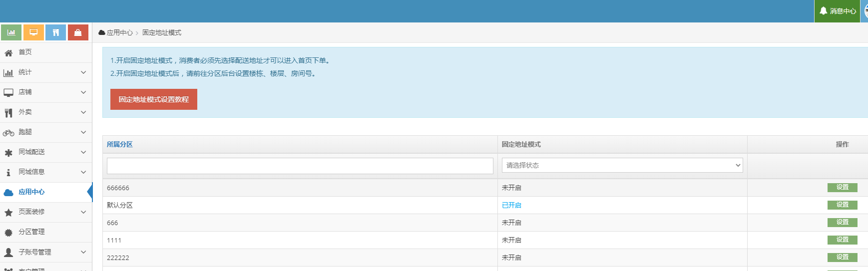Open the 请选择状态 status dropdown
Viewport: 868px width, 271px height.
[622, 165]
